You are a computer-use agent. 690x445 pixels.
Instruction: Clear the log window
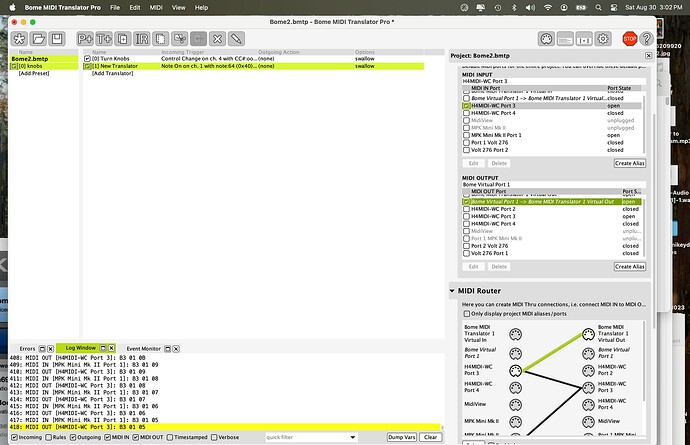[x=430, y=437]
